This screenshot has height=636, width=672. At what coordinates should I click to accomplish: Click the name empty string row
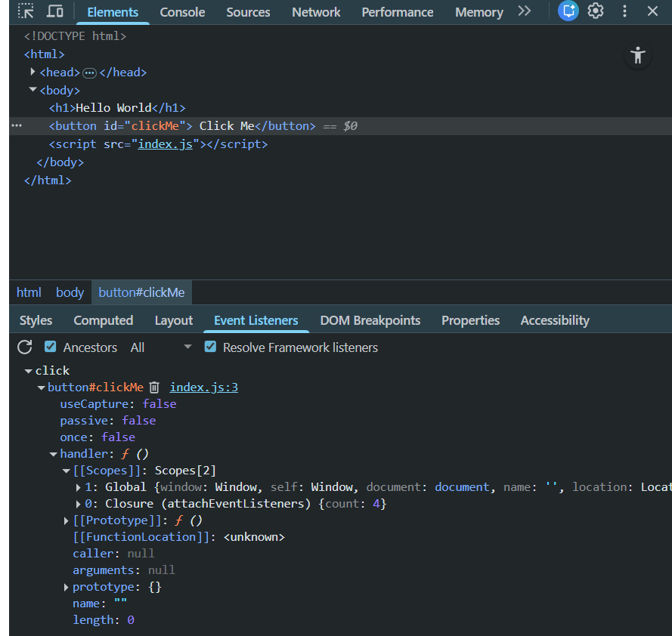pyautogui.click(x=100, y=604)
